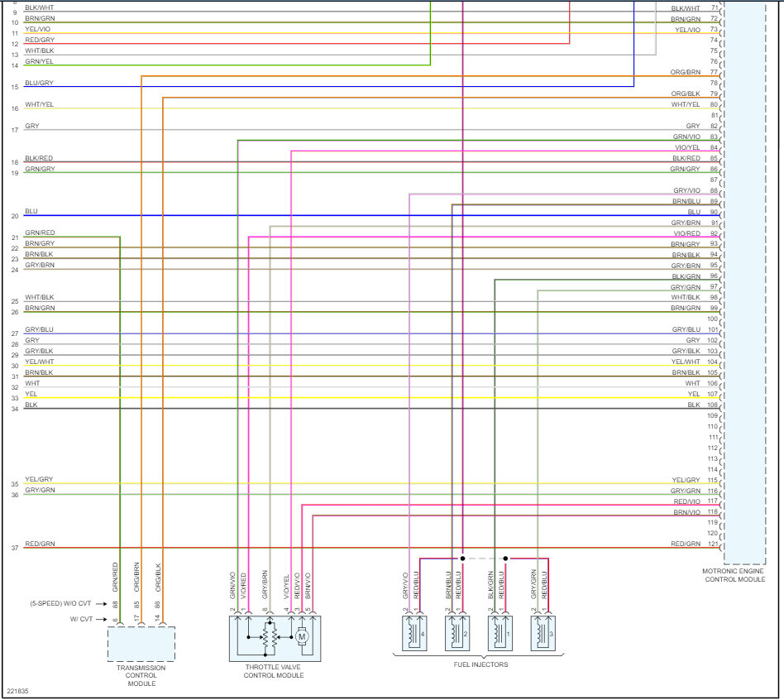Click WHT/YEL label at ECM pin 80
The image size is (784, 700).
686,104
